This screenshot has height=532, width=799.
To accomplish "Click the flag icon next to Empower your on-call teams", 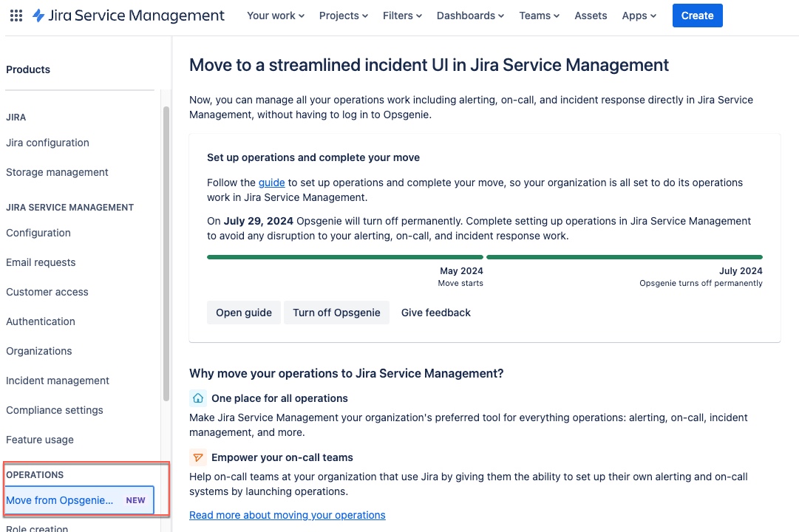I will (198, 457).
